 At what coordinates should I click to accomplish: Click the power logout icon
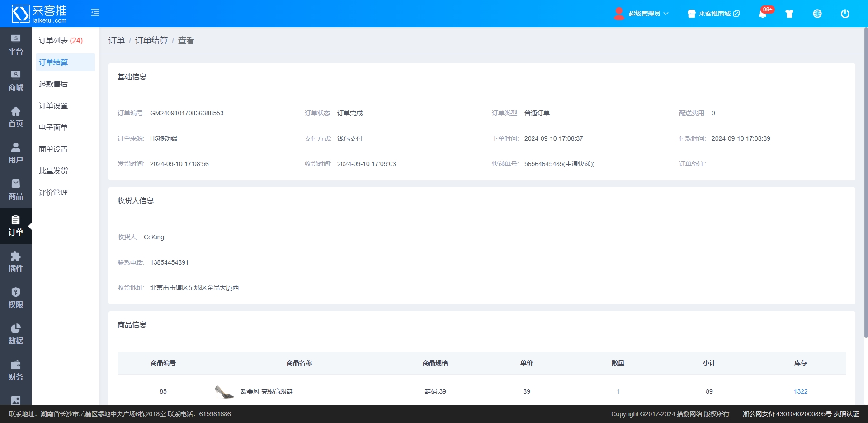[x=845, y=14]
